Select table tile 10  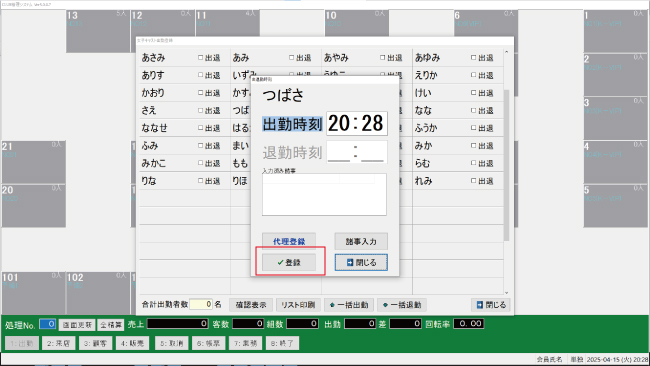click(357, 24)
